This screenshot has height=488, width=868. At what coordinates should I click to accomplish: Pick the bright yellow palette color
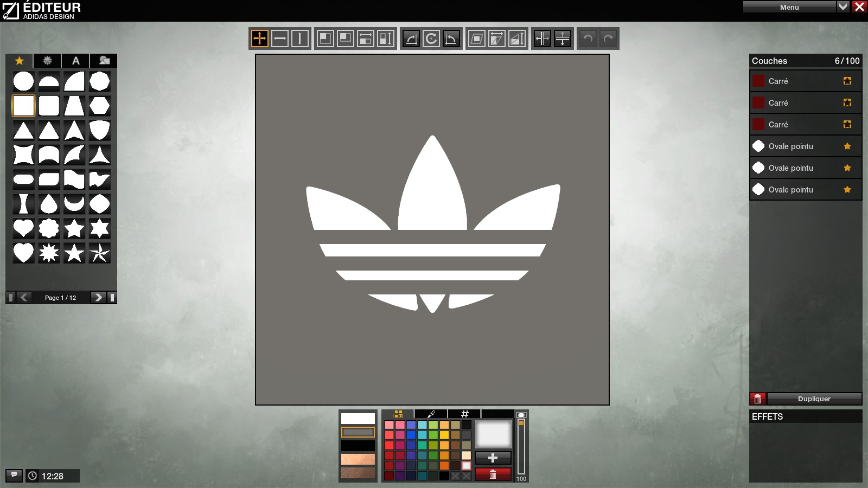pyautogui.click(x=444, y=435)
